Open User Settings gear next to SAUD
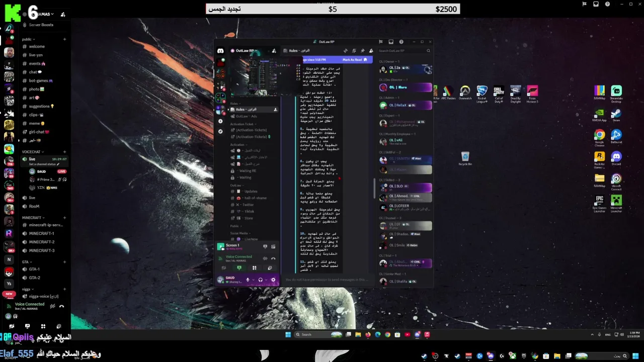 coord(273,280)
